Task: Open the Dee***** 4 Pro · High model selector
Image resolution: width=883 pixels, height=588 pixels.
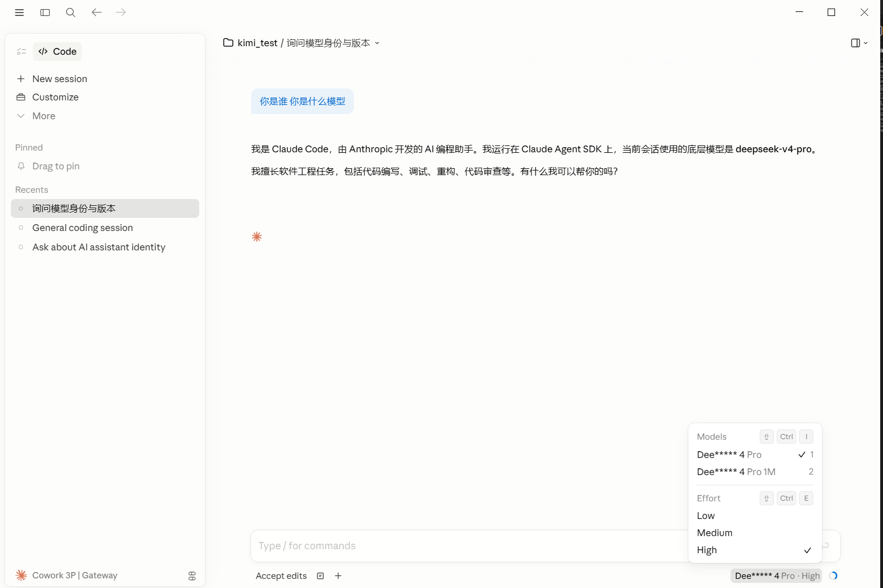Action: (x=776, y=576)
